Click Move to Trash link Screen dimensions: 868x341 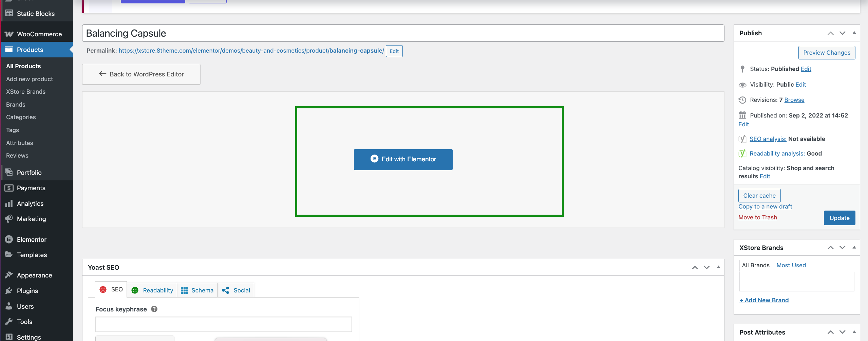click(x=758, y=217)
